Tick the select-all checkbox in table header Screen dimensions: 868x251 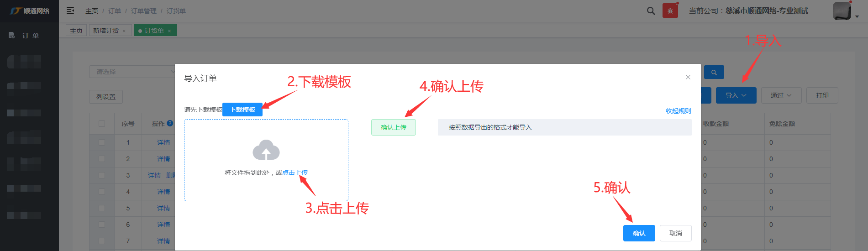102,124
